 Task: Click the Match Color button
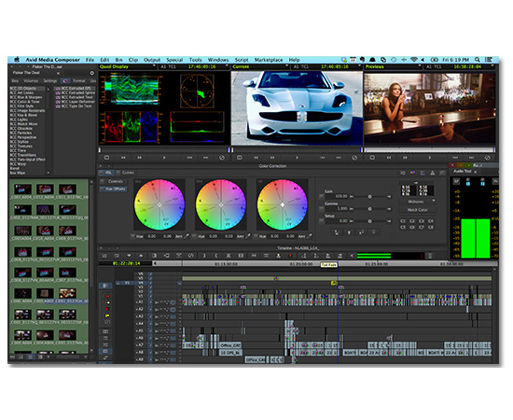[x=417, y=209]
